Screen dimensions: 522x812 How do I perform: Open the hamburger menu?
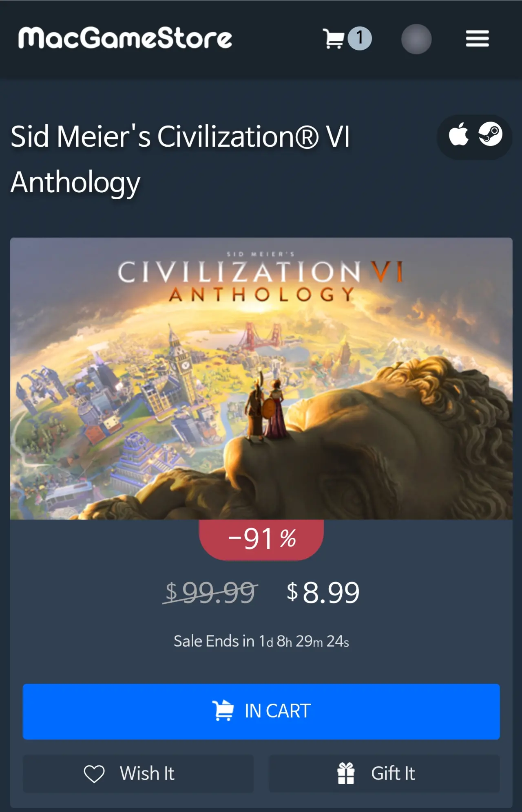[x=478, y=39]
